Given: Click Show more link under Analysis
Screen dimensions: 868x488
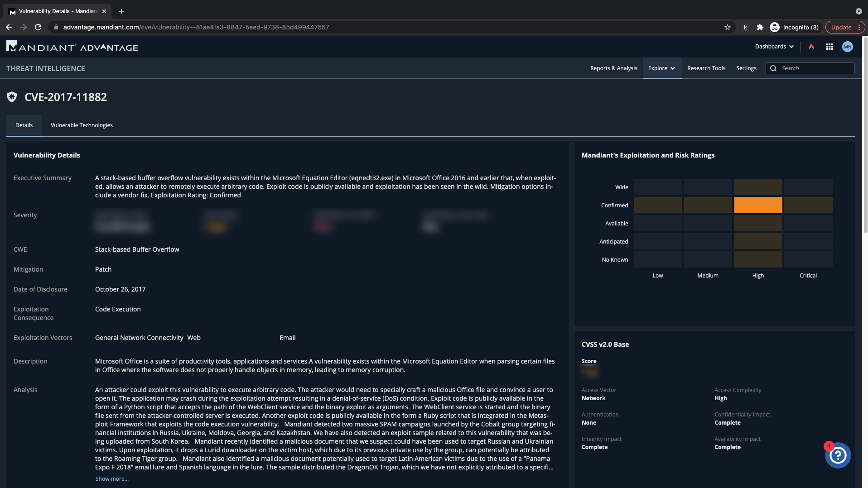Looking at the screenshot, I should pyautogui.click(x=112, y=478).
